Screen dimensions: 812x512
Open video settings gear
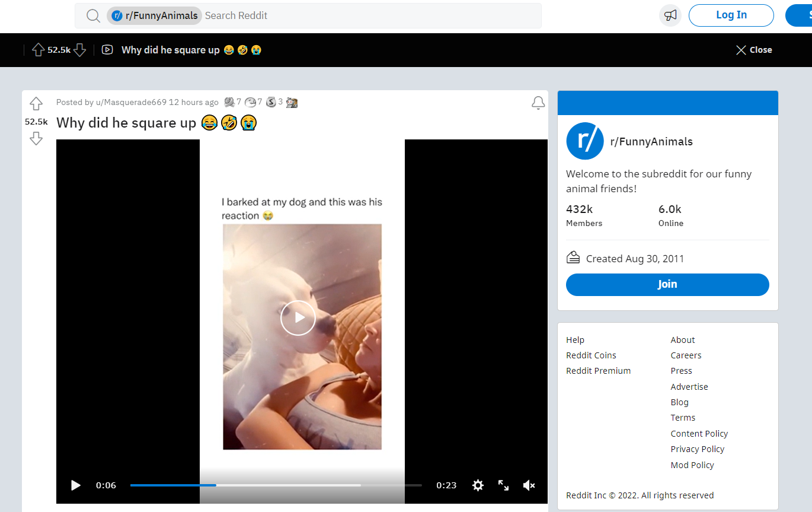point(478,485)
